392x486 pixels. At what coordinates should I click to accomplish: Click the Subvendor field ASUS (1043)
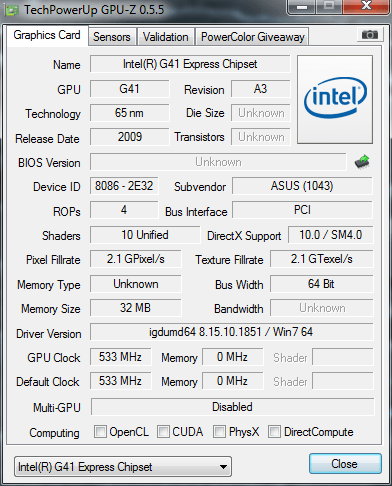[x=302, y=186]
